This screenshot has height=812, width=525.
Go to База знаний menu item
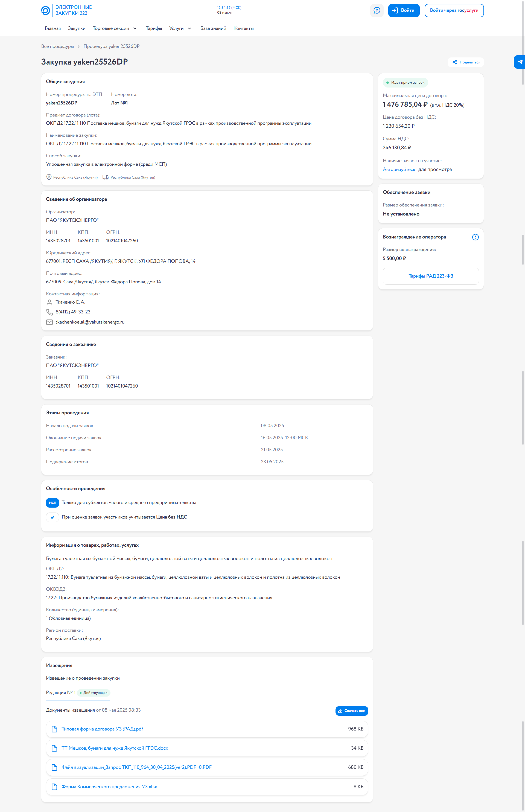(213, 28)
